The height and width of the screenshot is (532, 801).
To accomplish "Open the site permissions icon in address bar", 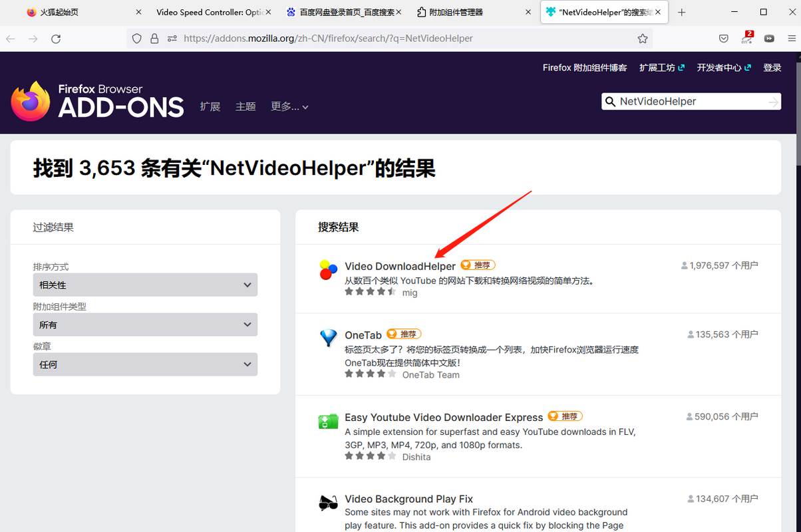I will pos(172,39).
